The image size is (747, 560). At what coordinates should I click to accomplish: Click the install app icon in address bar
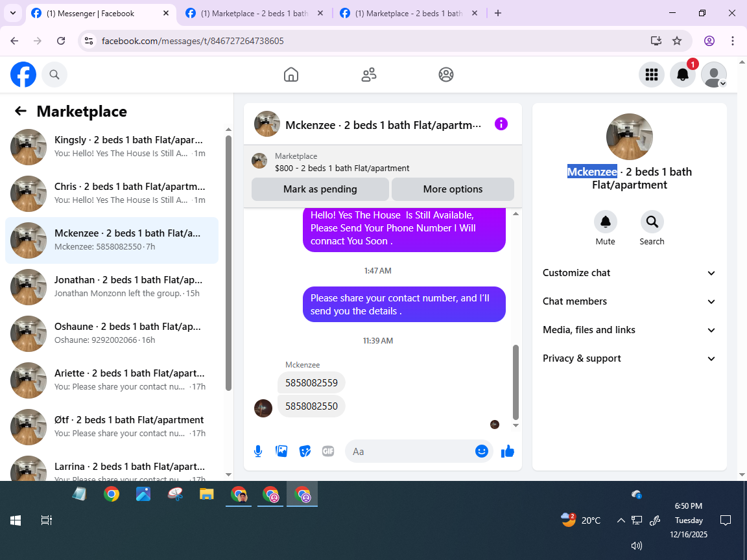tap(656, 41)
